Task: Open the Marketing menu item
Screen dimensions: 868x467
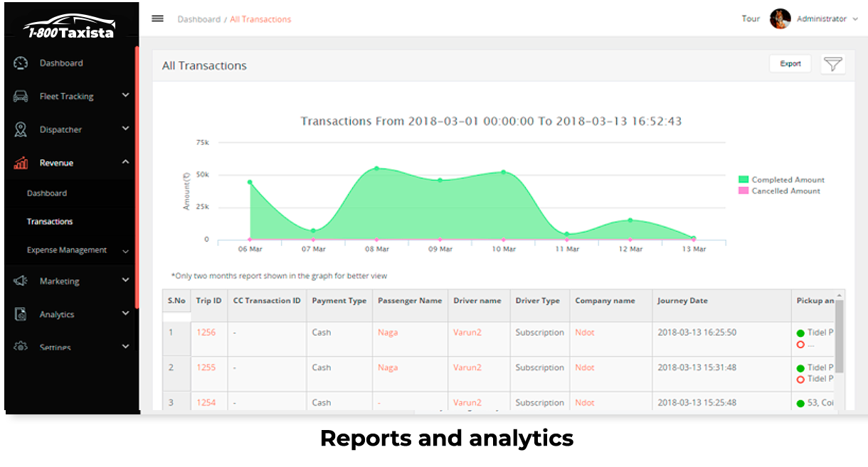Action: coord(59,281)
